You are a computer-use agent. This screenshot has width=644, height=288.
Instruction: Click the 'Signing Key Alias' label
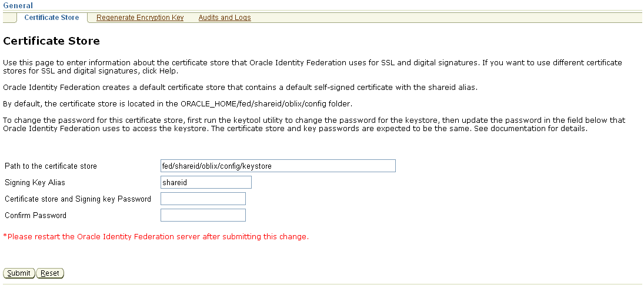coord(35,183)
